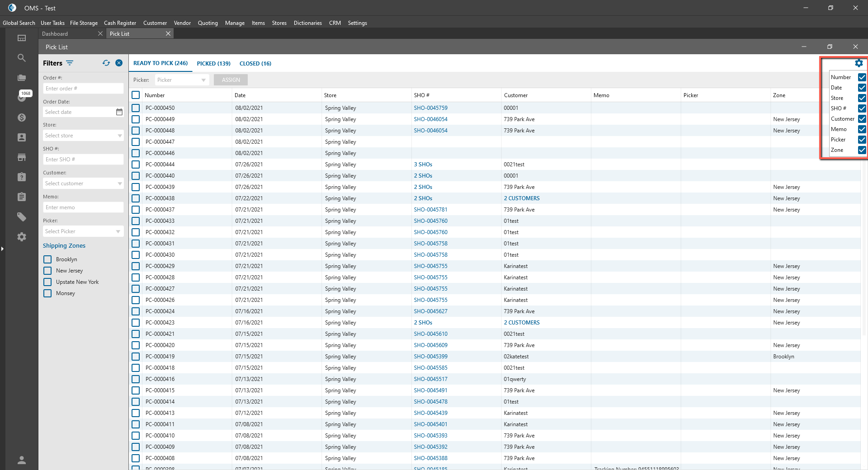
Task: Open user tasks icon with 1068 badge
Action: point(21,97)
